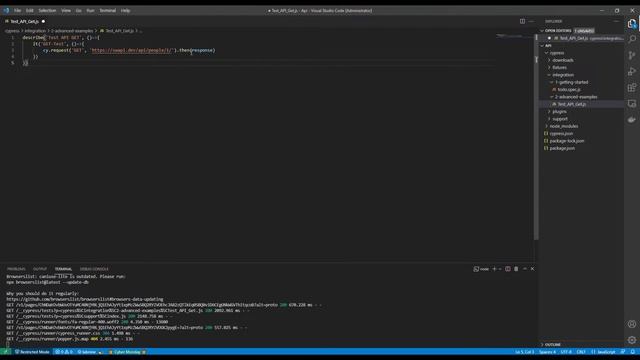Open package-lock.json file
The image size is (640, 360).
[582, 141]
